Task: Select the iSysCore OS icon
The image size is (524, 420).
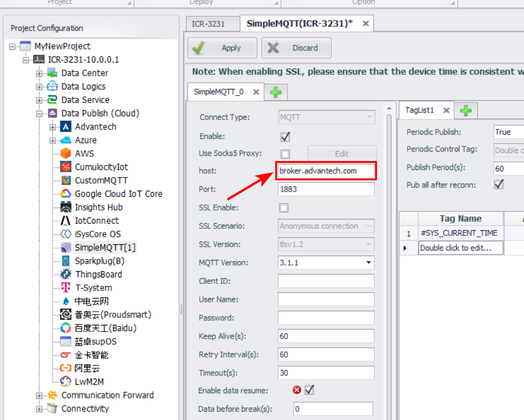Action: pyautogui.click(x=66, y=234)
